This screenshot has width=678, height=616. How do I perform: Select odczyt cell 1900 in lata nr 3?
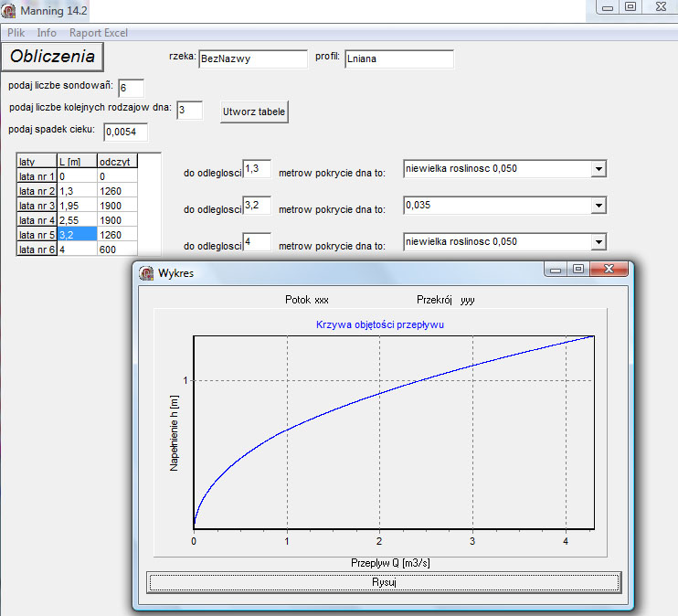click(x=117, y=206)
